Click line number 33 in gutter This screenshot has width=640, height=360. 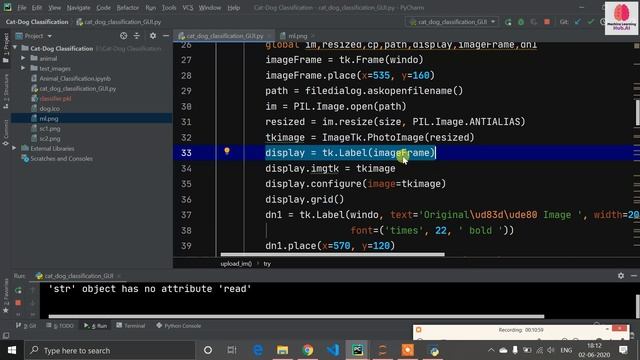click(x=186, y=153)
